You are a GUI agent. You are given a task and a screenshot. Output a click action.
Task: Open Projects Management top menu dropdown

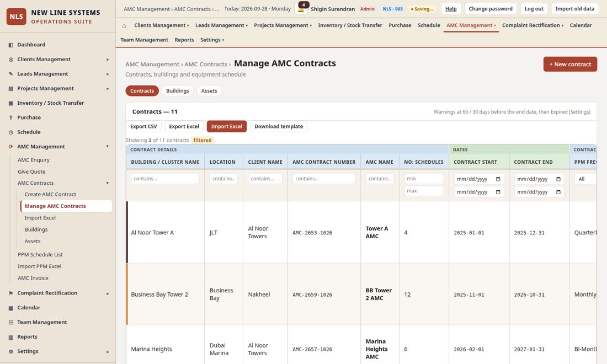coord(283,25)
